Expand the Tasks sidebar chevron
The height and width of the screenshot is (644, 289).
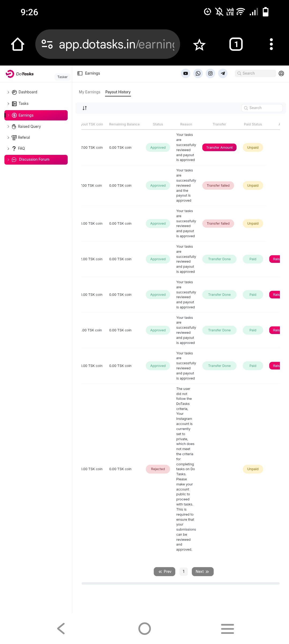(8, 104)
